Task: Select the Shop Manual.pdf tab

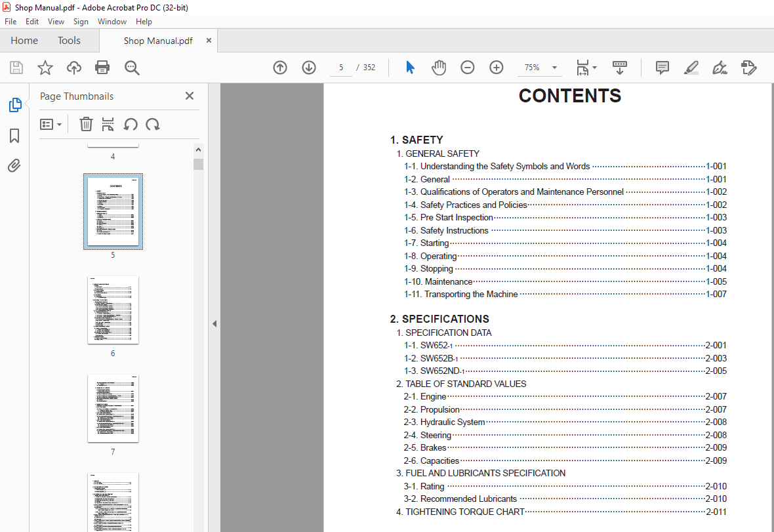Action: click(x=158, y=41)
